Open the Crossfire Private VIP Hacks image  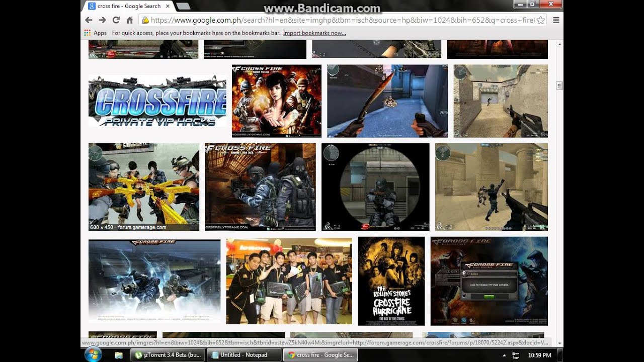click(157, 101)
